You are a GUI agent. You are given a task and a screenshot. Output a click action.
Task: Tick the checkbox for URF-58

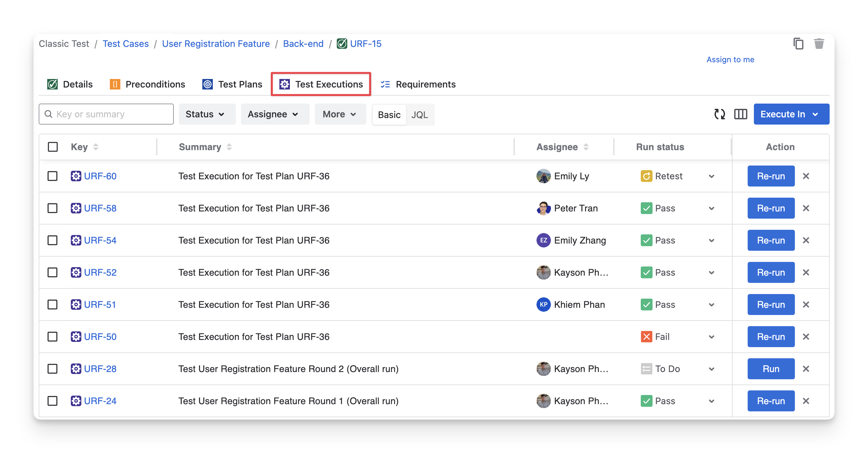[x=52, y=208]
